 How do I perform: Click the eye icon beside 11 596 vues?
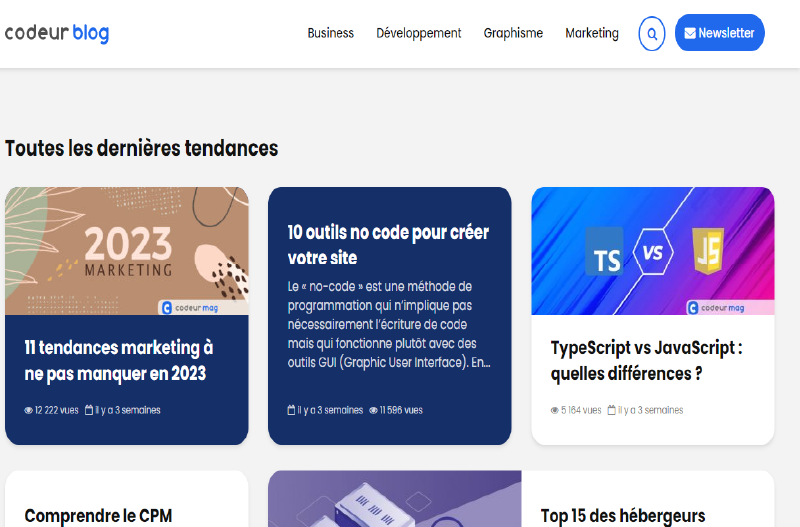point(373,410)
